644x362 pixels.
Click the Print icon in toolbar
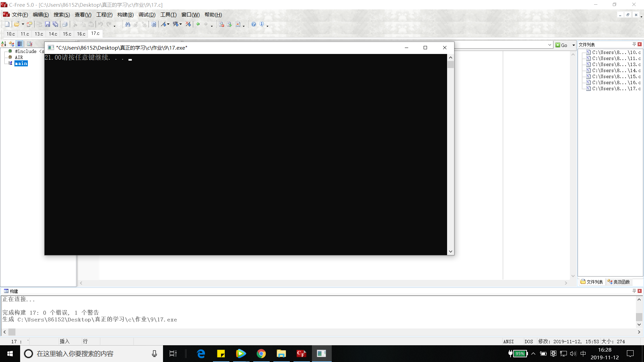[65, 24]
